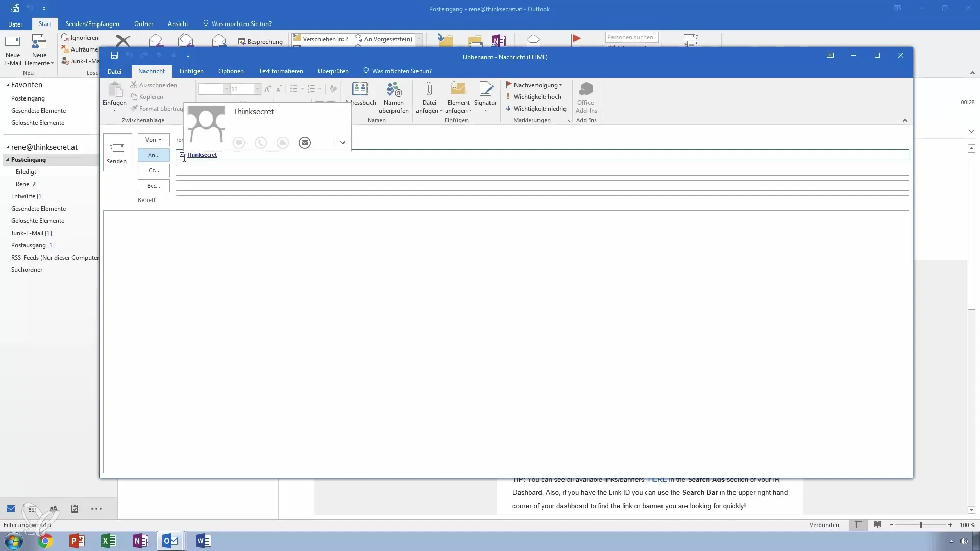Open Senden/Empfangen tab in main window
This screenshot has height=551, width=980.
pos(92,24)
